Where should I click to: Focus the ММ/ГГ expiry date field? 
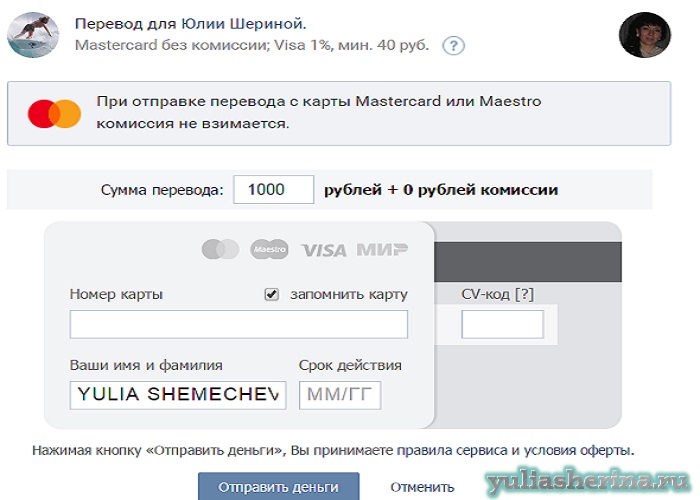[340, 395]
